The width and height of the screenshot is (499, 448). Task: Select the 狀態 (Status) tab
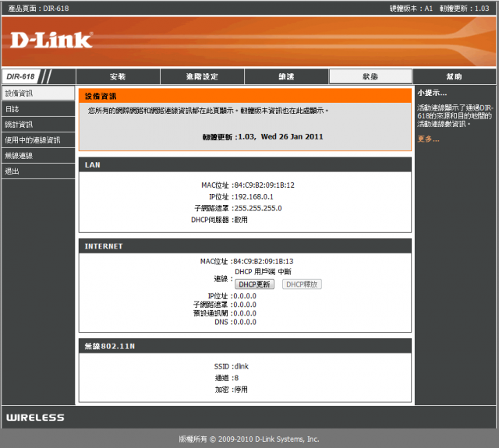[370, 76]
